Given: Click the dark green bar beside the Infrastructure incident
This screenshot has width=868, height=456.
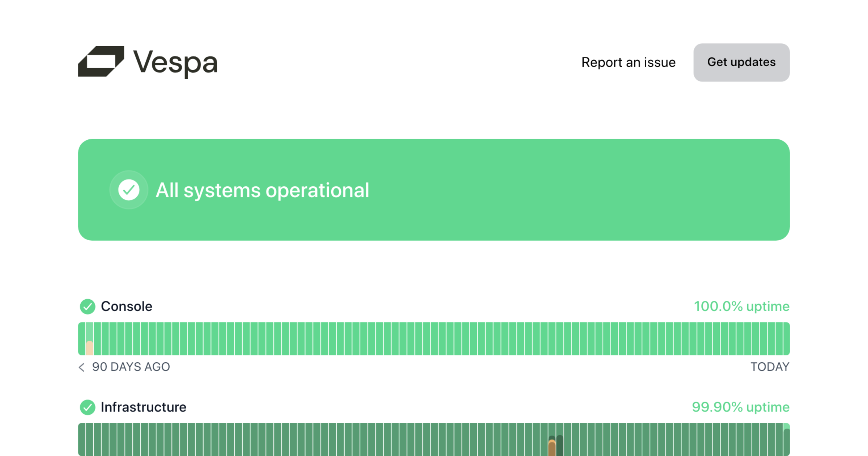Looking at the screenshot, I should pos(560,446).
